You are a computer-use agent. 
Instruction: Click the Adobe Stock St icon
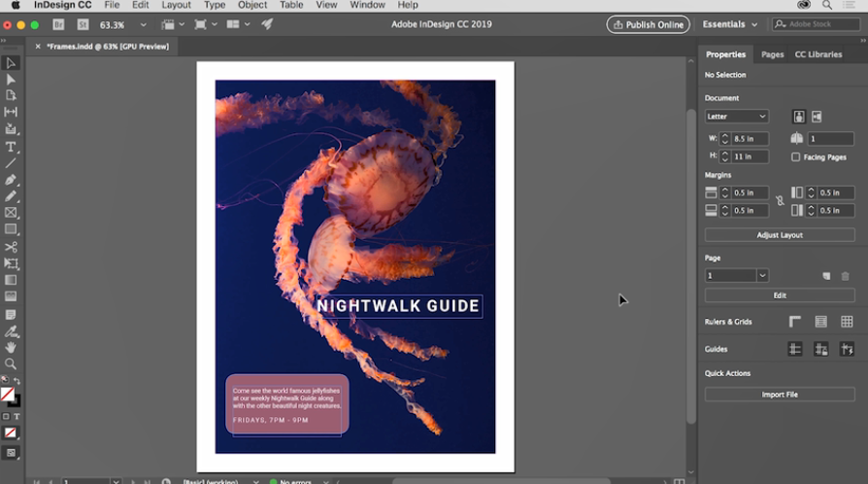point(84,24)
